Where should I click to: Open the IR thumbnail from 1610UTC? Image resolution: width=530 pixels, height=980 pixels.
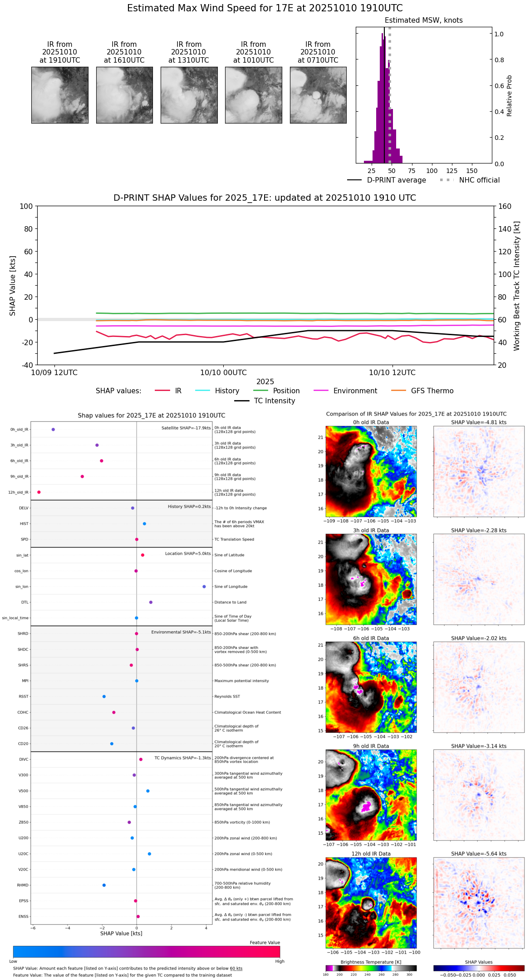124,95
